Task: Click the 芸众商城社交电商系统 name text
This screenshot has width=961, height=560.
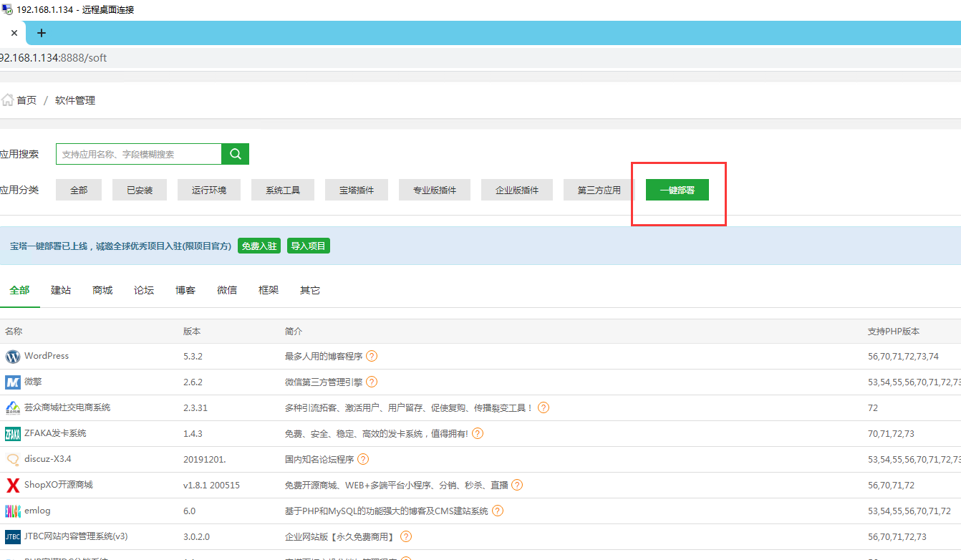Action: (x=67, y=407)
